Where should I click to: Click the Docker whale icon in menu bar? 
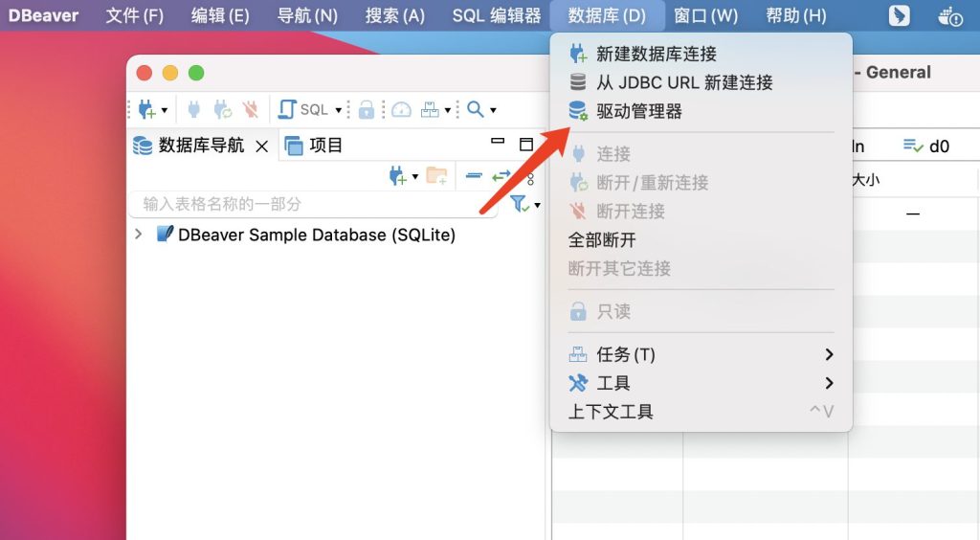coord(949,15)
